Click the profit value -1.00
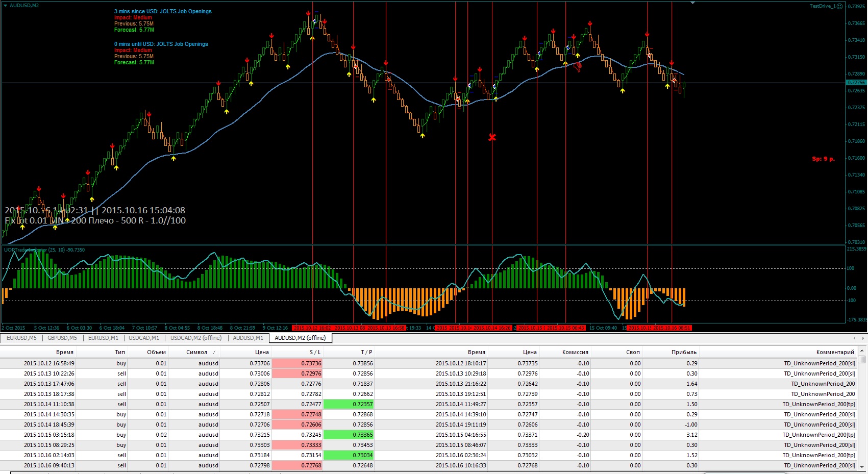 click(x=691, y=425)
